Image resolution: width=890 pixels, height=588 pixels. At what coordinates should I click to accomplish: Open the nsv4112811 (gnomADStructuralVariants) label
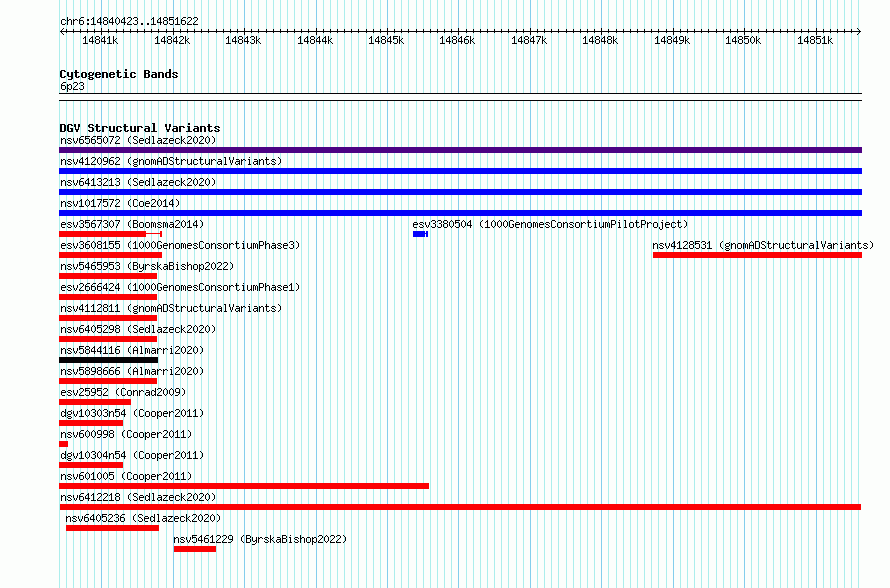[x=171, y=308]
